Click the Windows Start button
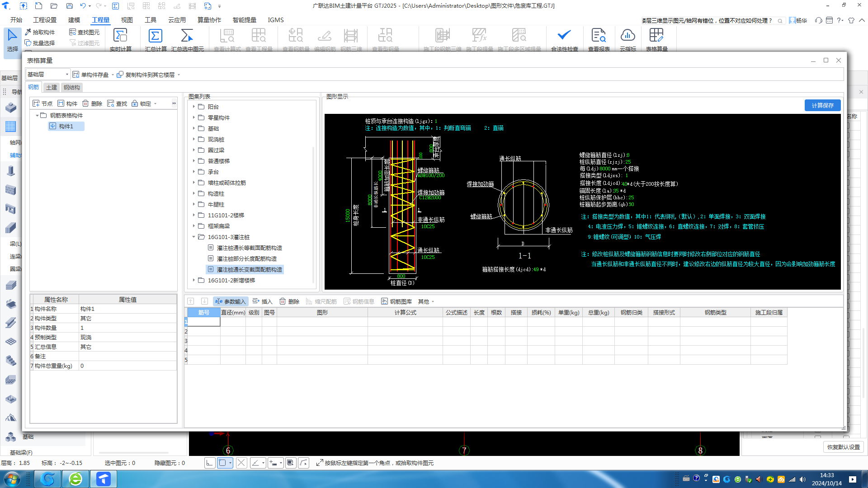Screen dimensions: 868x488 12,479
